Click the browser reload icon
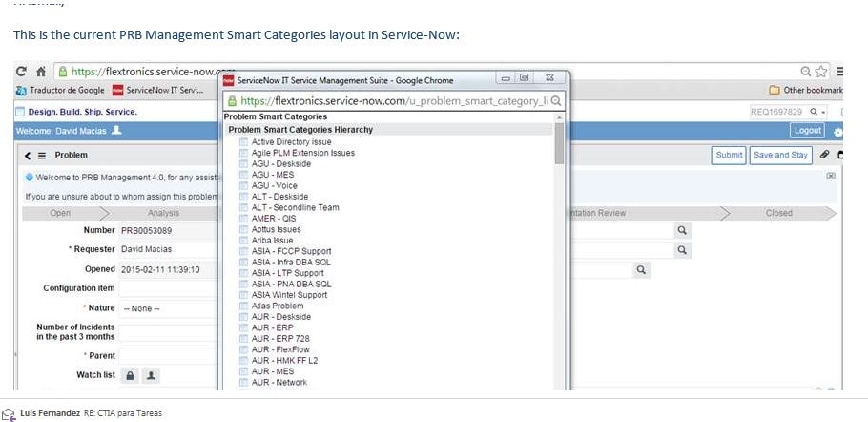Viewport: 868px width, 422px height. tap(21, 72)
